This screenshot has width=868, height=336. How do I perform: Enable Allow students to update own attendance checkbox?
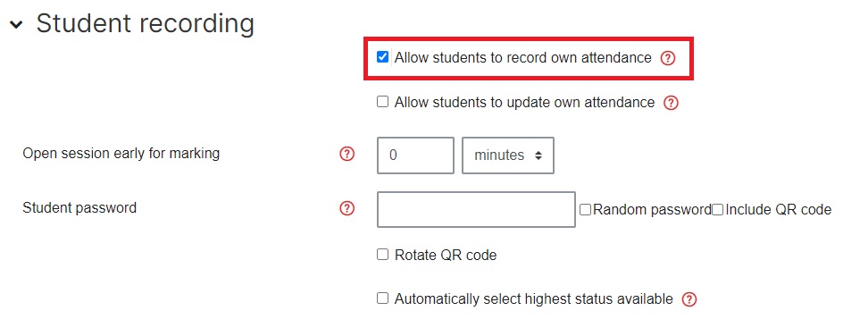coord(382,102)
